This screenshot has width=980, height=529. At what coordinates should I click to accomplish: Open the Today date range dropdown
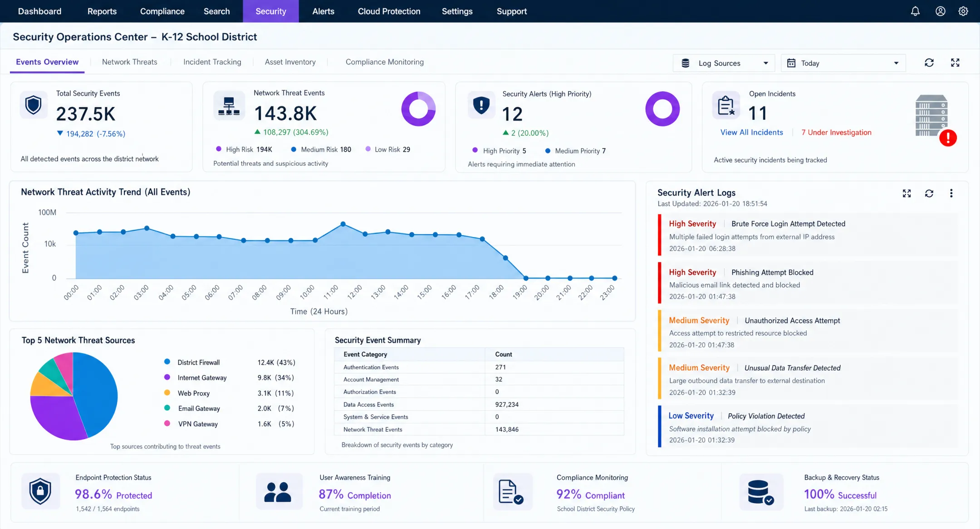coord(843,63)
